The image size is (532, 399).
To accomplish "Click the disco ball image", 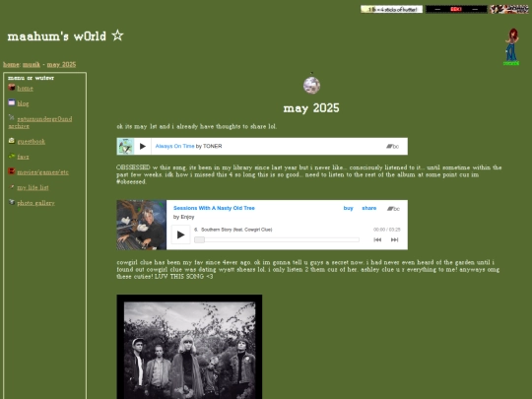I will [311, 84].
